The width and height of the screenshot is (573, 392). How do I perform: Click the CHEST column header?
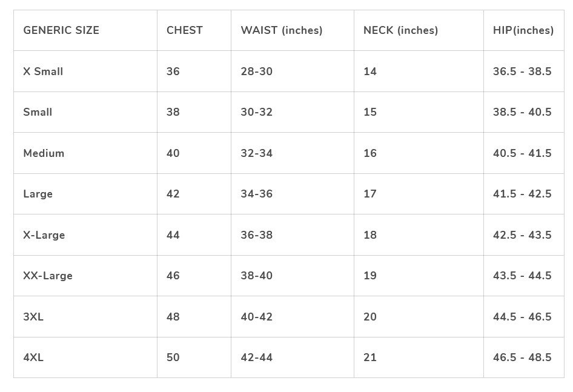185,30
